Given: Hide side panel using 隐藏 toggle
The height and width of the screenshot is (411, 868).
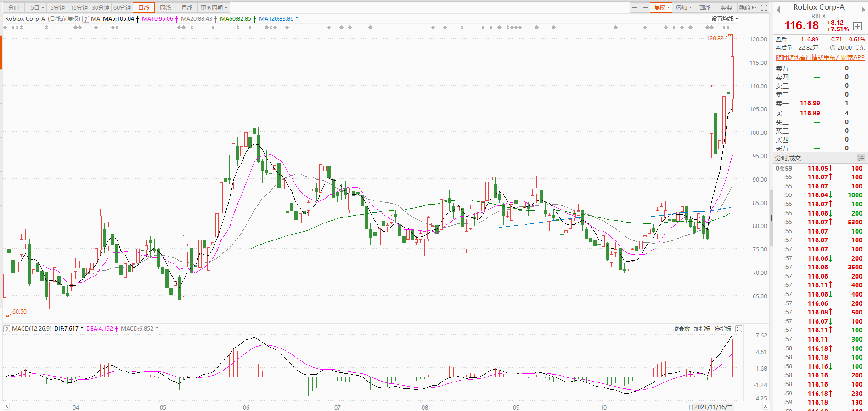Looking at the screenshot, I should point(747,7).
